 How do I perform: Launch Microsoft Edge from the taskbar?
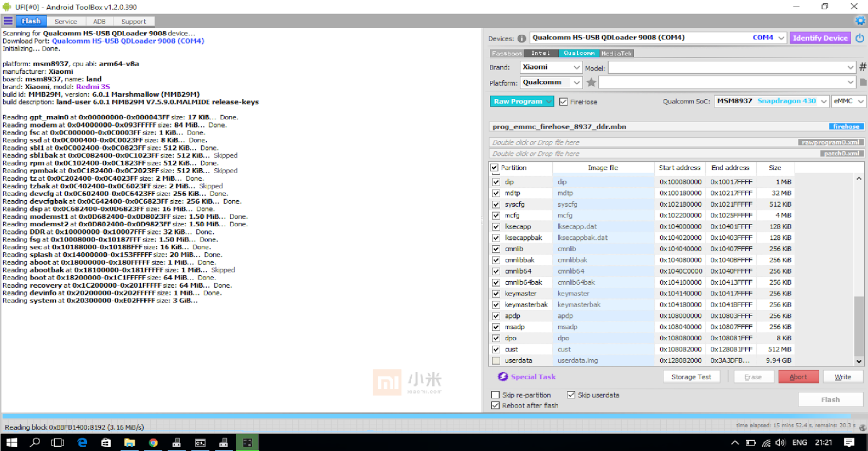click(82, 443)
